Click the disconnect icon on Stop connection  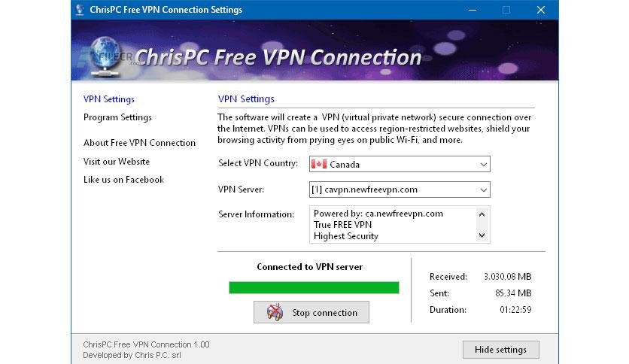(x=275, y=312)
